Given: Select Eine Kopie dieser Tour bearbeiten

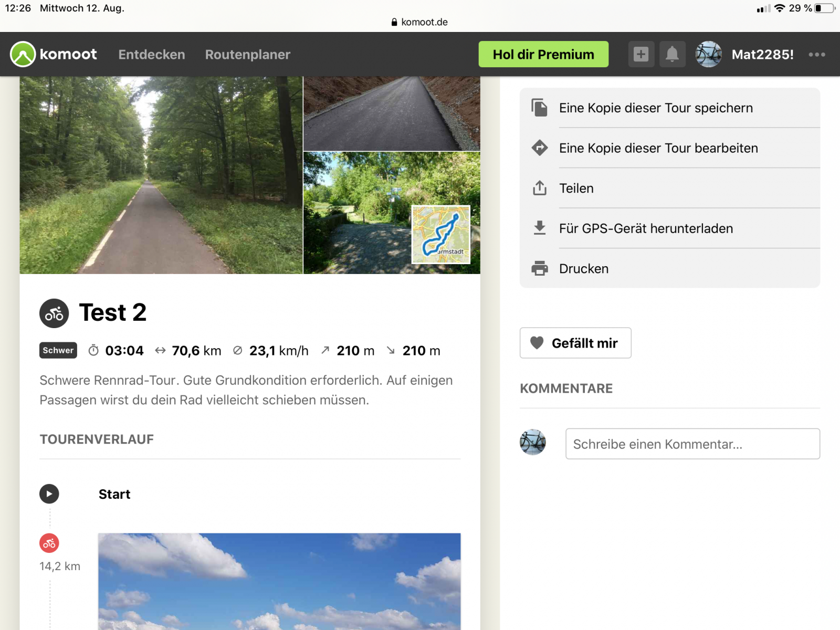Looking at the screenshot, I should (658, 148).
